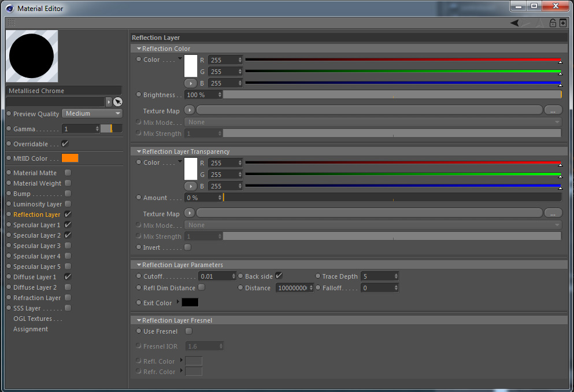Open the Assignment page
Viewport: 574px width, 392px height.
pyautogui.click(x=31, y=329)
